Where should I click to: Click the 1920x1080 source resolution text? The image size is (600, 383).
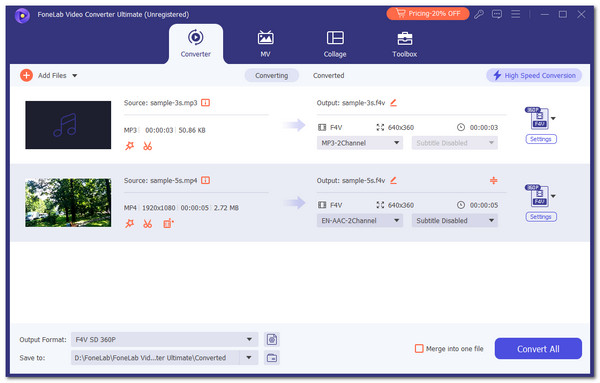coord(158,208)
